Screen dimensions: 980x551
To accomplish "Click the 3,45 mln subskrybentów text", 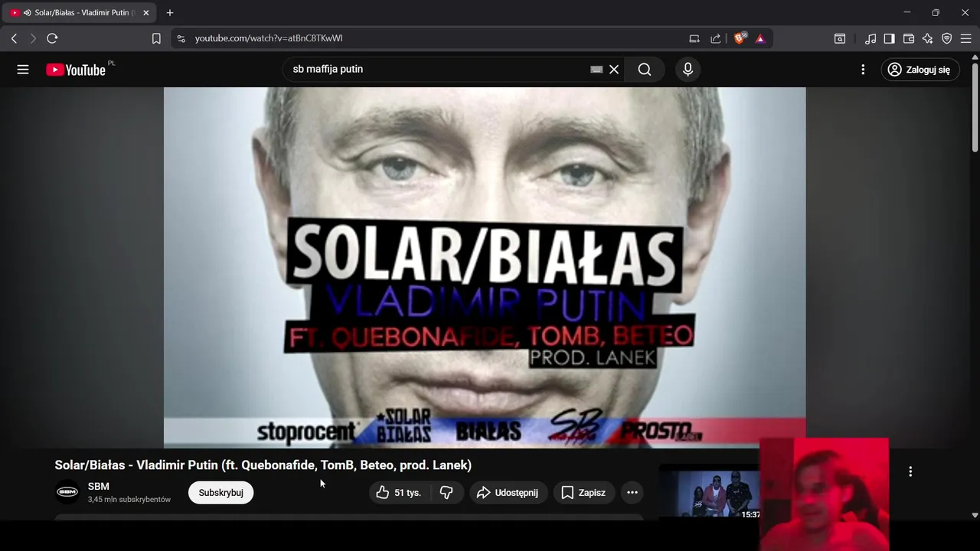I will click(x=129, y=500).
